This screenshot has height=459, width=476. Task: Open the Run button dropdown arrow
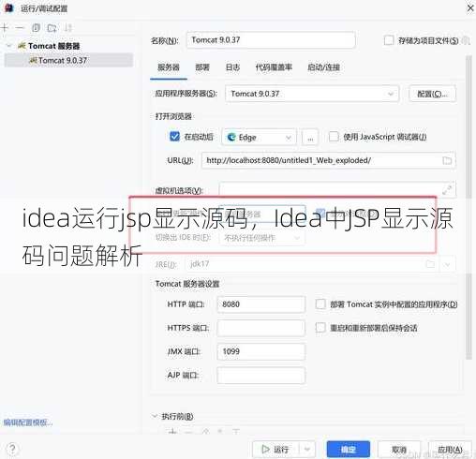coord(307,450)
